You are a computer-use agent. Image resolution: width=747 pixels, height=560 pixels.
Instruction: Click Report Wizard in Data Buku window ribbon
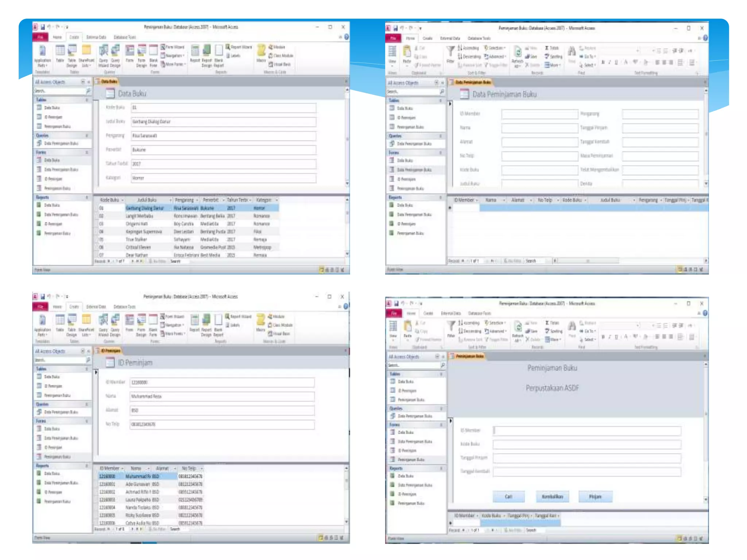pos(239,47)
